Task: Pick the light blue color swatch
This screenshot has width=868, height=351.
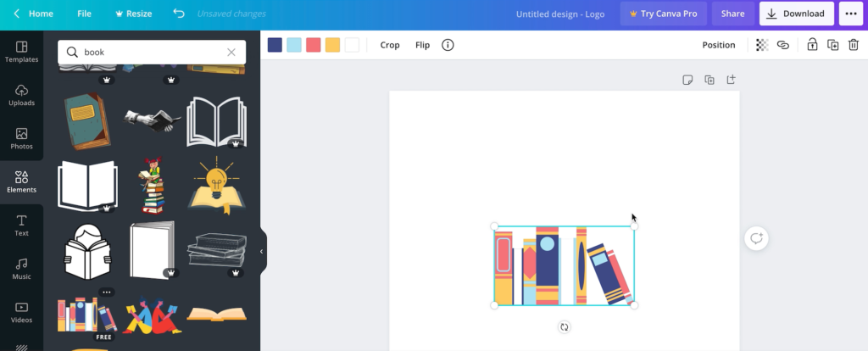Action: click(294, 45)
